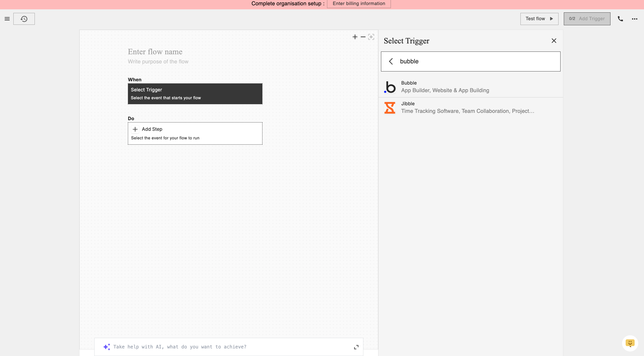Click the plus icon in Add Step
The height and width of the screenshot is (356, 644).
[x=135, y=129]
